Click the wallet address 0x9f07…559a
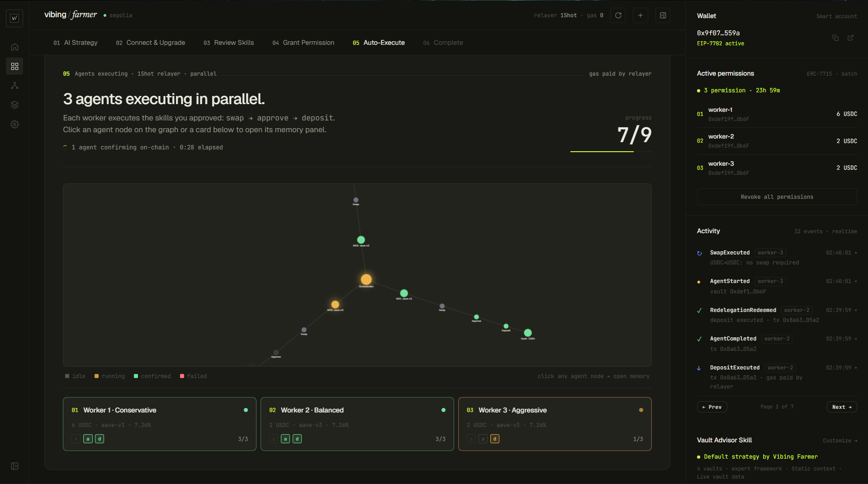 [x=718, y=33]
